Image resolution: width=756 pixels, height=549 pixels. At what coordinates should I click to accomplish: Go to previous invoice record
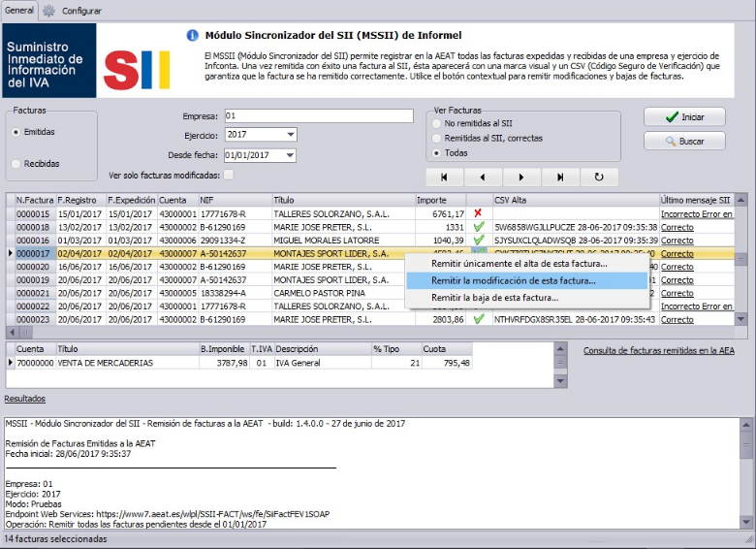pos(483,178)
